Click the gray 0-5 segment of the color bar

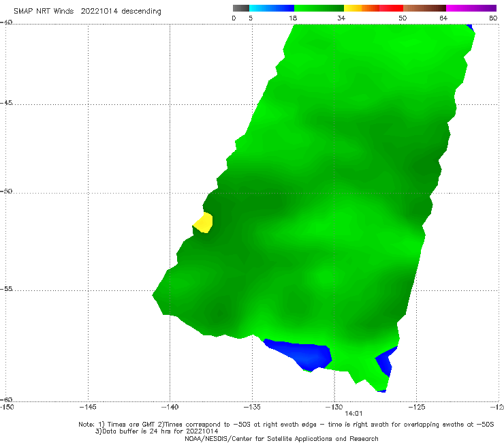(241, 8)
